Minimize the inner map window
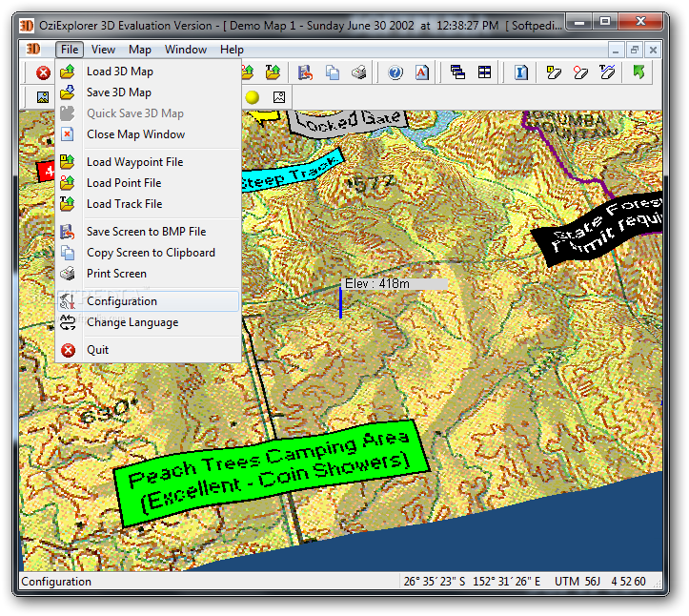 pos(616,50)
